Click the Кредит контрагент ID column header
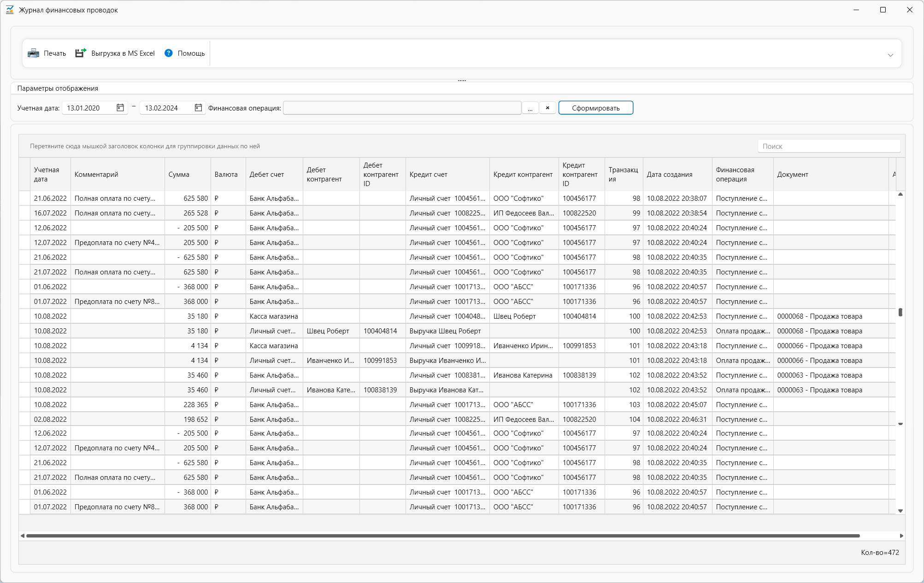Screen dimensions: 924x583 tap(582, 175)
